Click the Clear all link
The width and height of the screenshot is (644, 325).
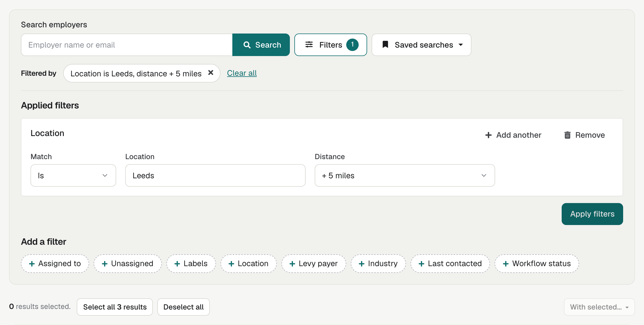click(242, 73)
